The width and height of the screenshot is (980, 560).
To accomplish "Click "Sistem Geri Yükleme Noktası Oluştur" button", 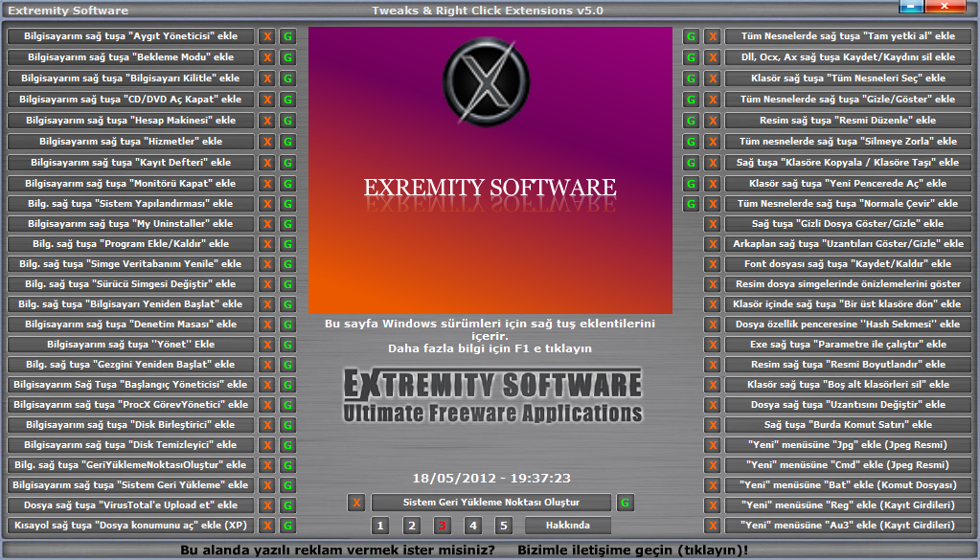I will tap(490, 503).
